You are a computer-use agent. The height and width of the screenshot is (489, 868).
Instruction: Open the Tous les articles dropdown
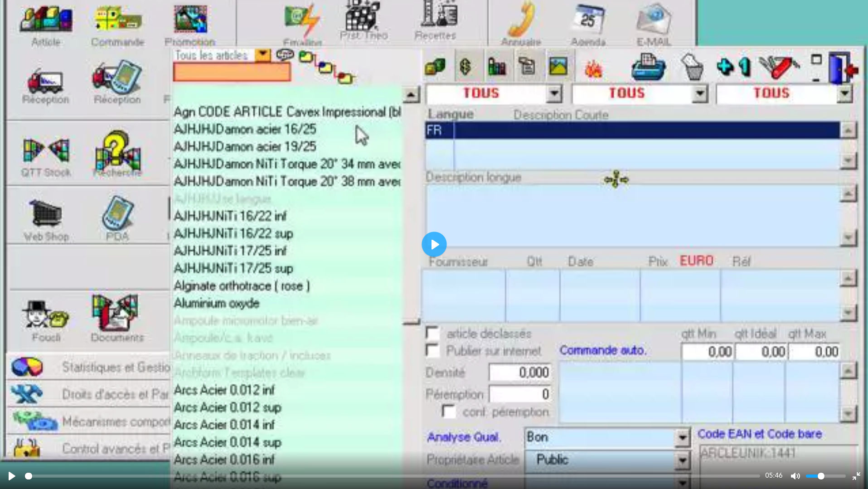pyautogui.click(x=262, y=55)
